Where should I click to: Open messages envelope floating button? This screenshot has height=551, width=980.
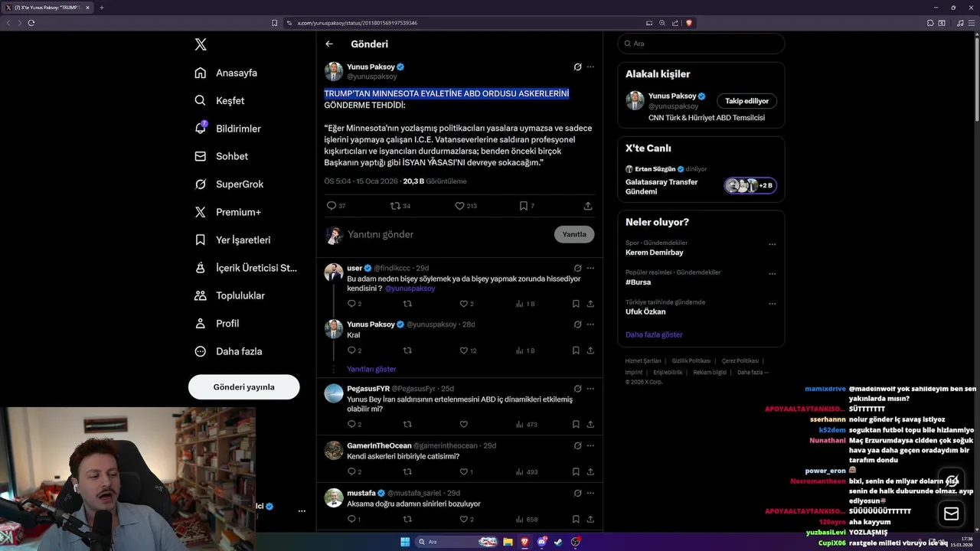point(952,514)
